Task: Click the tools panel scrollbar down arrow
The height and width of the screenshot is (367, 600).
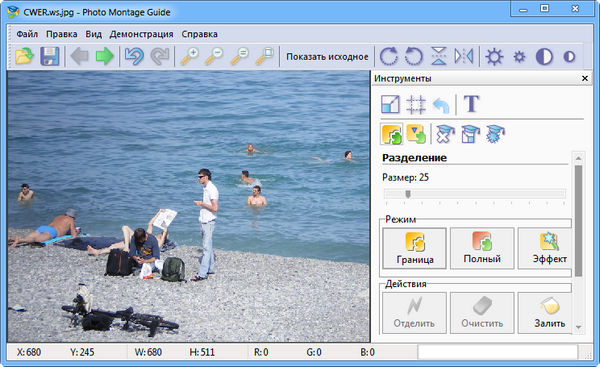Action: coord(578,327)
